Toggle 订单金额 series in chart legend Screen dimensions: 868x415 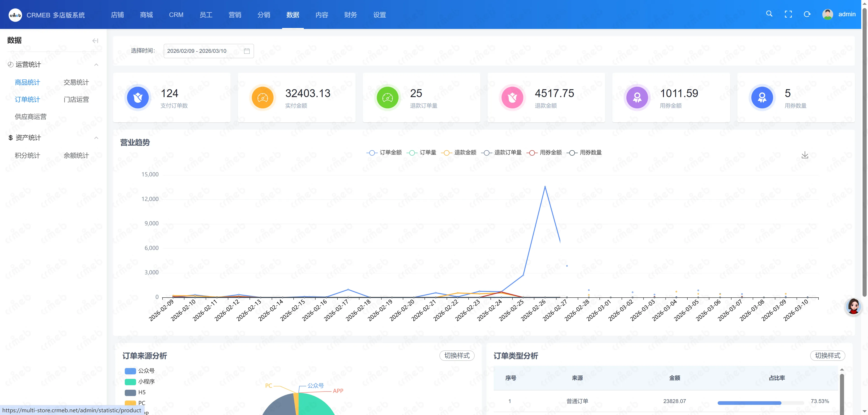tap(384, 152)
